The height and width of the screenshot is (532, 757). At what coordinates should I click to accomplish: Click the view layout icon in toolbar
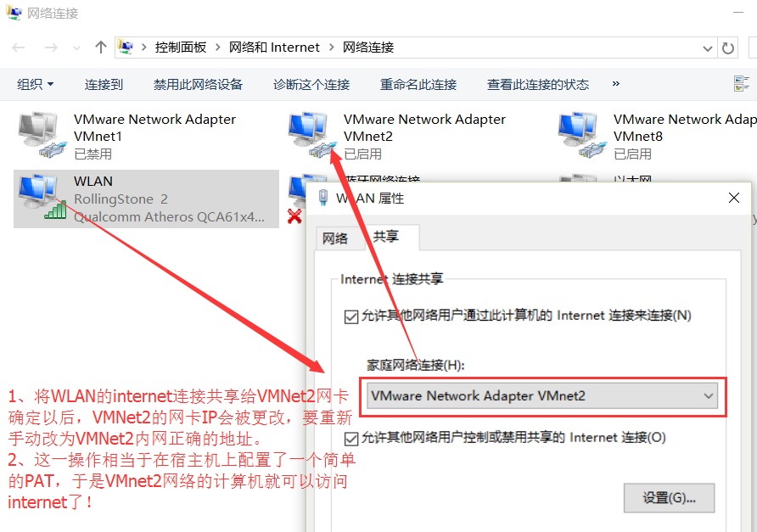pyautogui.click(x=741, y=83)
